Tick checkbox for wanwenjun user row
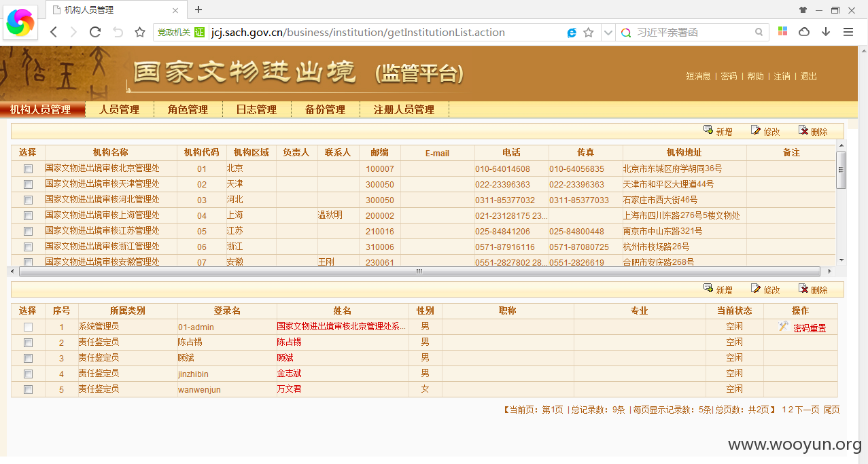This screenshot has height=464, width=868. (x=28, y=389)
